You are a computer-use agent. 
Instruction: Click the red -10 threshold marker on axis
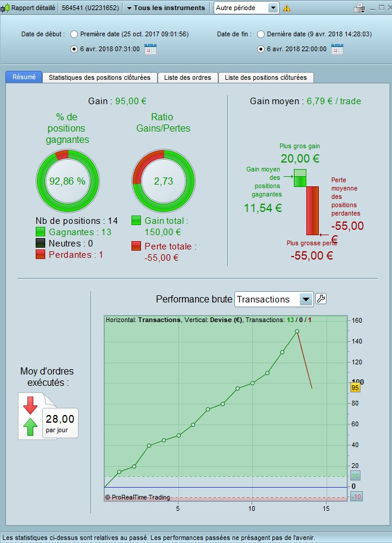tap(356, 497)
